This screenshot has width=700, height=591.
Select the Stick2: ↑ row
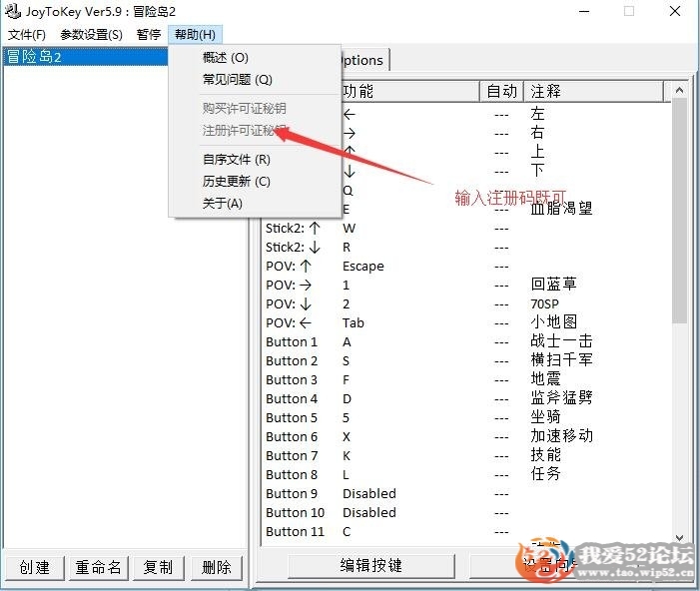464,228
